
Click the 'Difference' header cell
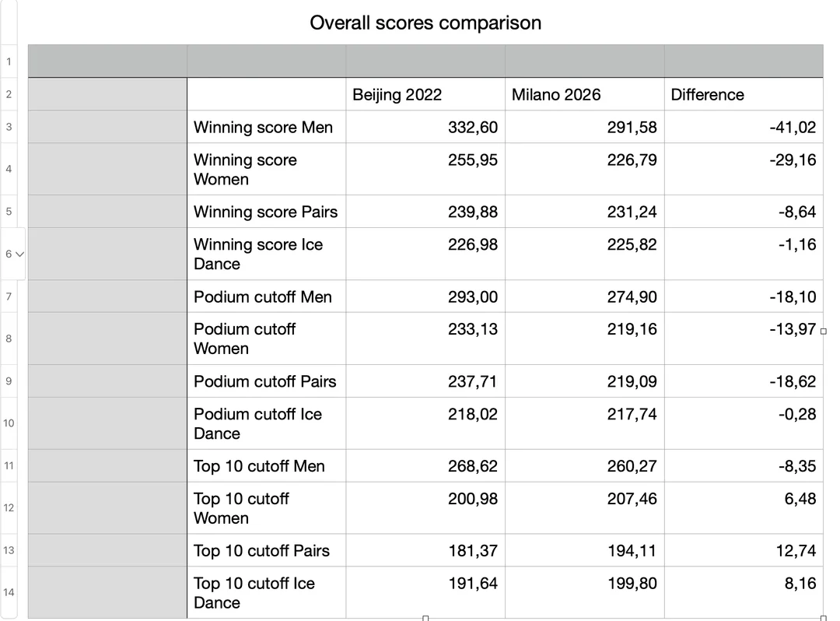[743, 95]
